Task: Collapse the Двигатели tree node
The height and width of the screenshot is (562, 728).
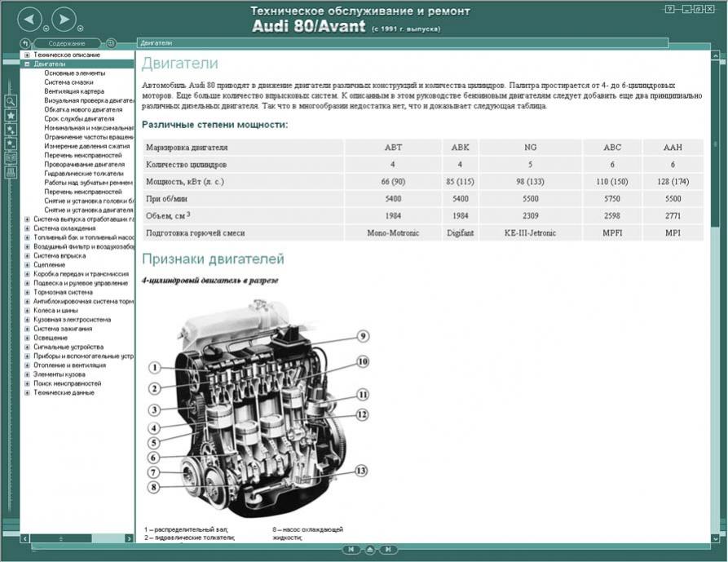Action: coord(27,64)
